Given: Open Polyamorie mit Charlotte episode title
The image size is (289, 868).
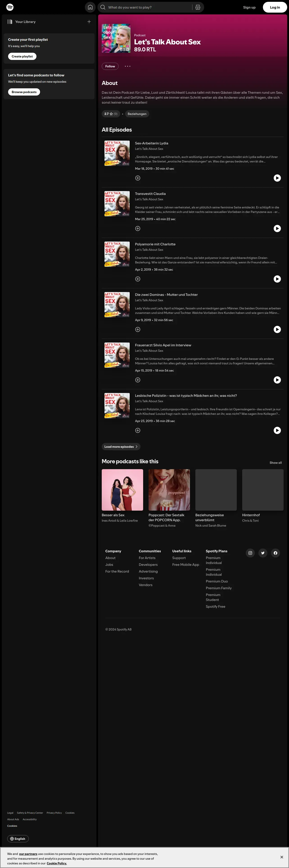Looking at the screenshot, I should pyautogui.click(x=155, y=244).
